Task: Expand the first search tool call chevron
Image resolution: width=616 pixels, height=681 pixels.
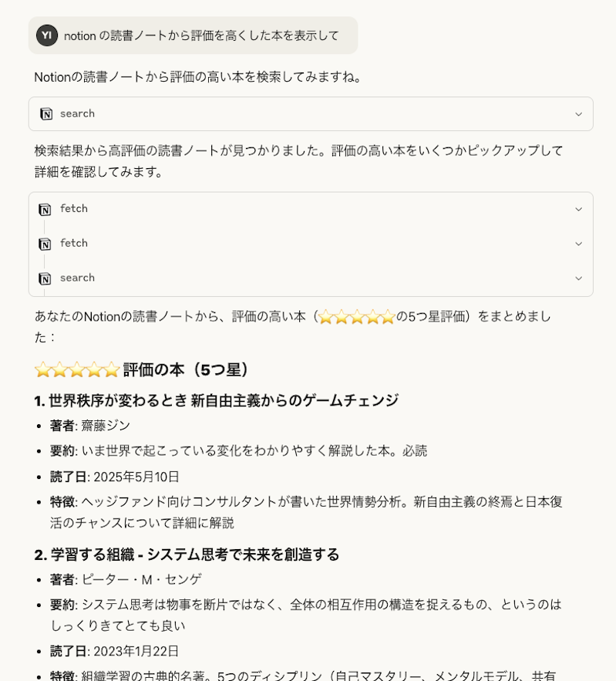Action: [x=578, y=114]
